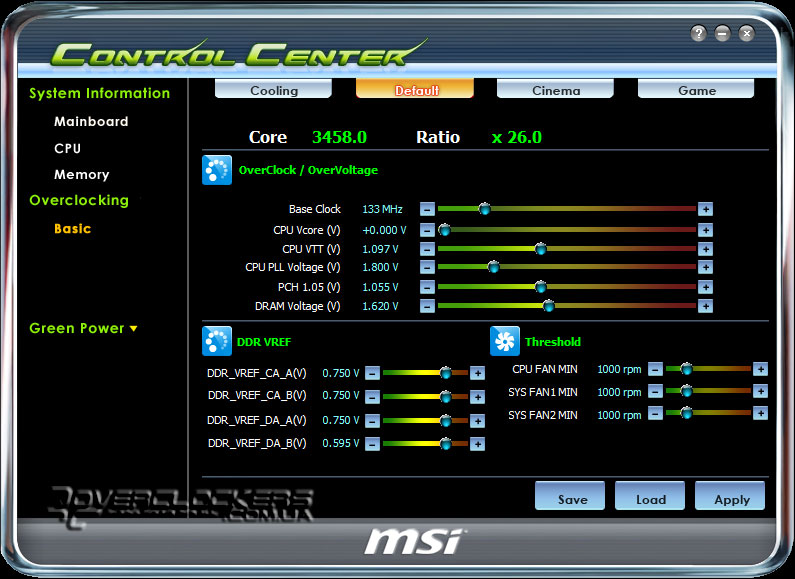Click the 1.620 V DRAM Voltage value
The height and width of the screenshot is (579, 795).
(380, 306)
